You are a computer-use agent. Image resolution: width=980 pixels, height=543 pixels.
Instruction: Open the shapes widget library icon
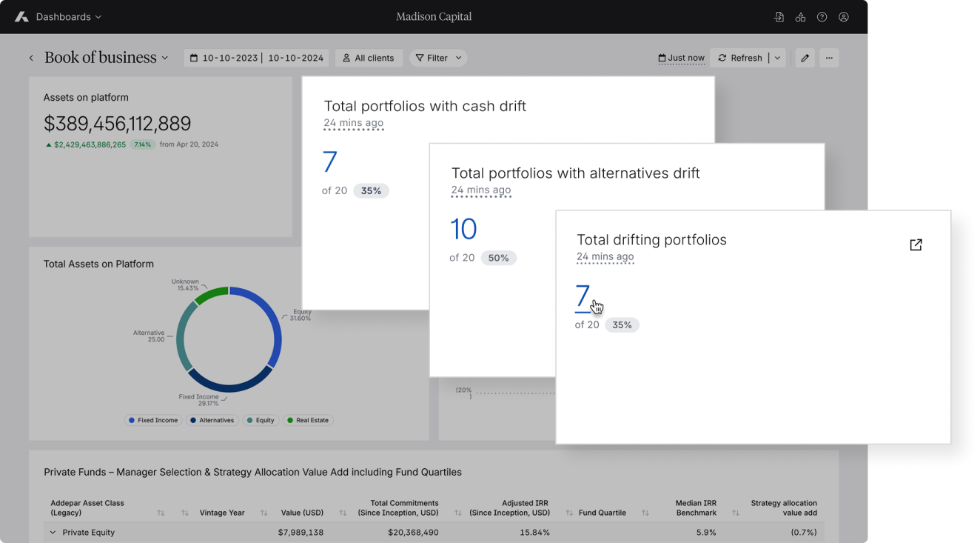pyautogui.click(x=800, y=17)
